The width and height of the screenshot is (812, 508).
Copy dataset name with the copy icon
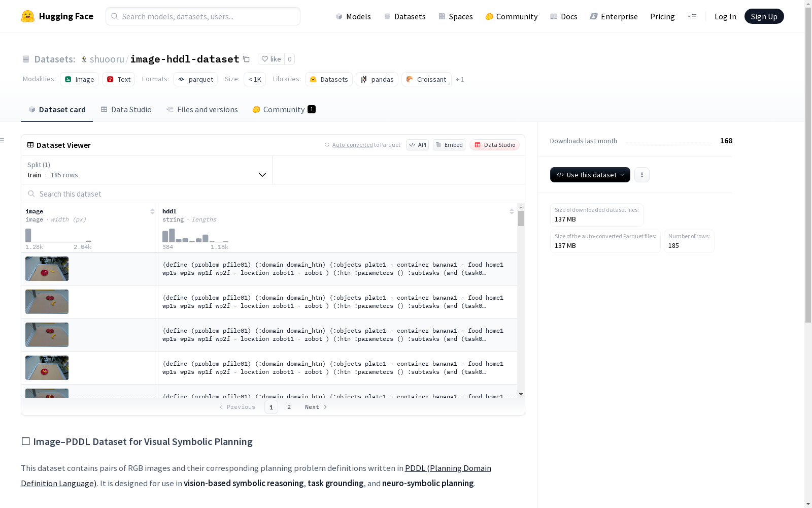(246, 59)
